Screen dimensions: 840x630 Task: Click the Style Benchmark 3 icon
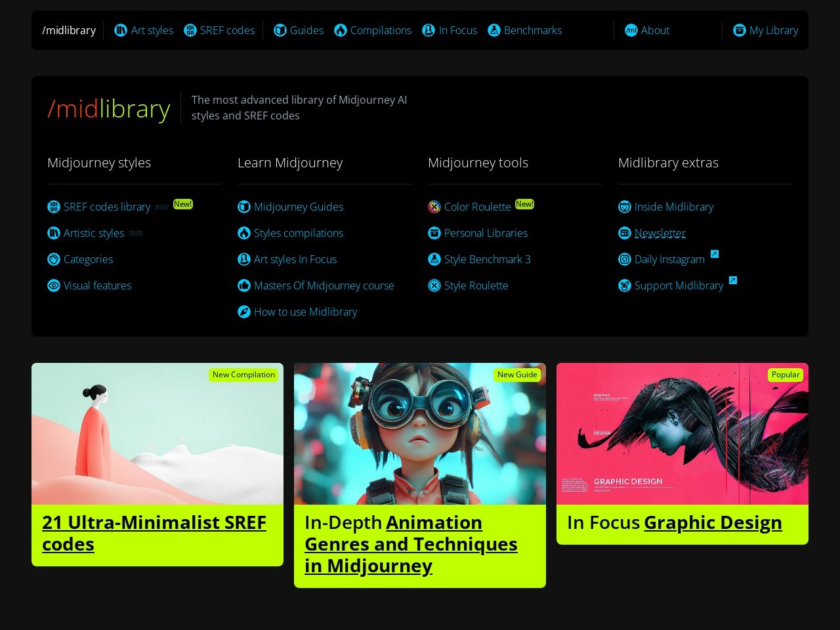point(434,259)
